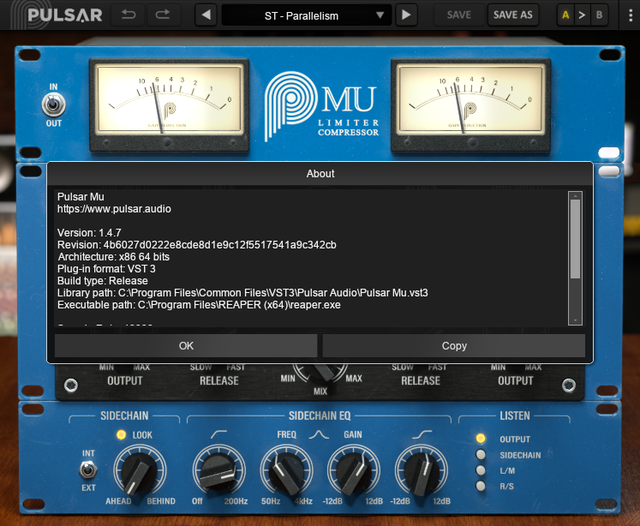
Task: Click the Revision hash line
Action: (x=197, y=245)
